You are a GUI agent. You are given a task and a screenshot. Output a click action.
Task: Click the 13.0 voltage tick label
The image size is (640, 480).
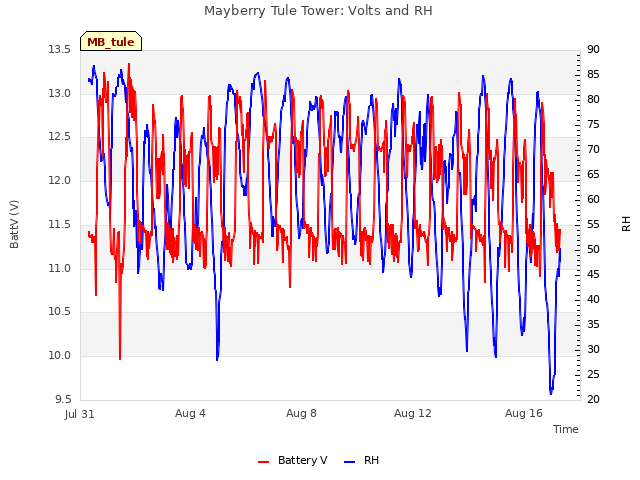pos(60,93)
